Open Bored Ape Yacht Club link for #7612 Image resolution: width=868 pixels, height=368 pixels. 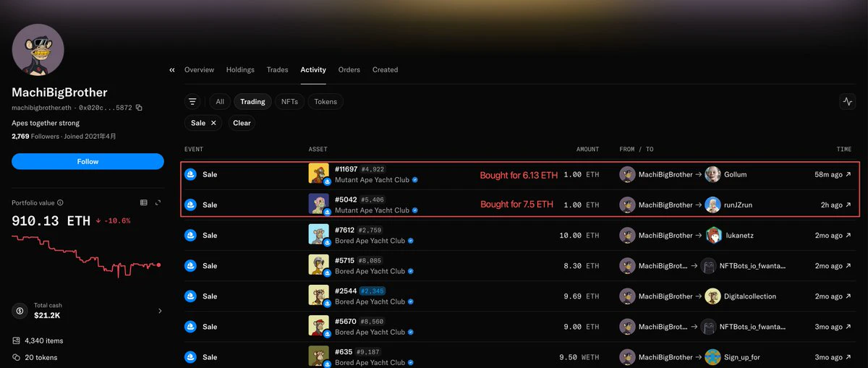[370, 241]
